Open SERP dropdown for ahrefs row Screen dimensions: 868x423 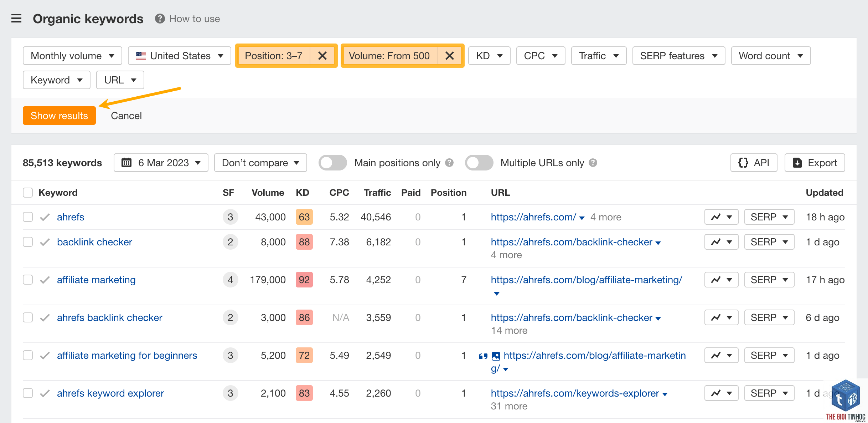point(769,217)
